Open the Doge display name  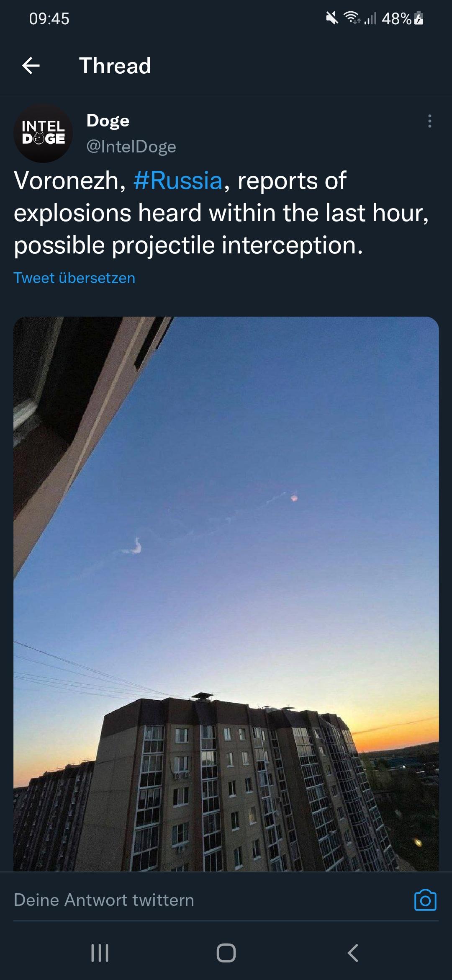[108, 121]
